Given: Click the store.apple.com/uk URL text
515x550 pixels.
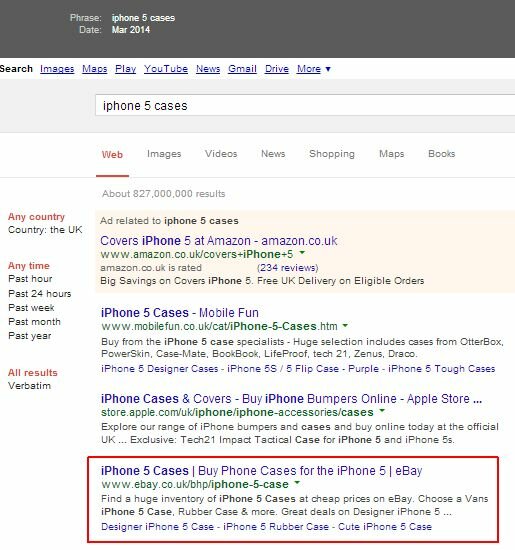Looking at the screenshot, I should [237, 412].
